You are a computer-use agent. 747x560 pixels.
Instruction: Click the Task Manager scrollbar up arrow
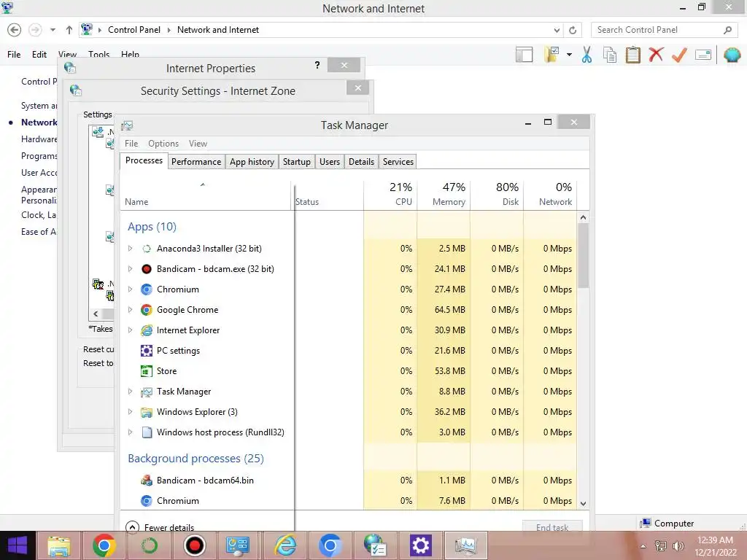pyautogui.click(x=583, y=217)
